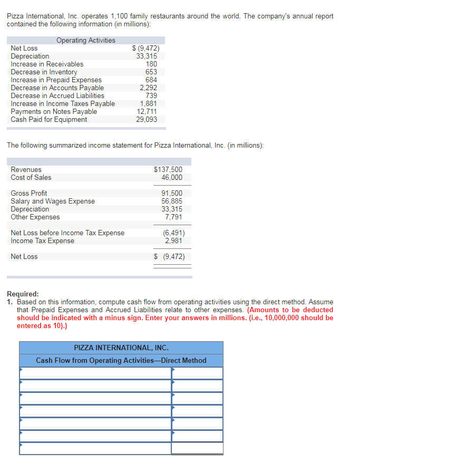Image resolution: width=476 pixels, height=462 pixels.
Task: Click Net Loss label in income statement
Action: 24,256
